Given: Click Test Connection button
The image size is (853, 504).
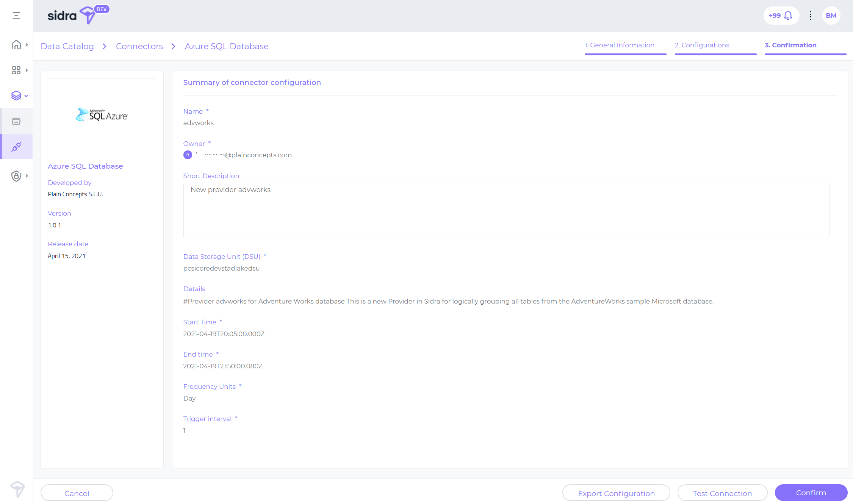Looking at the screenshot, I should (722, 493).
